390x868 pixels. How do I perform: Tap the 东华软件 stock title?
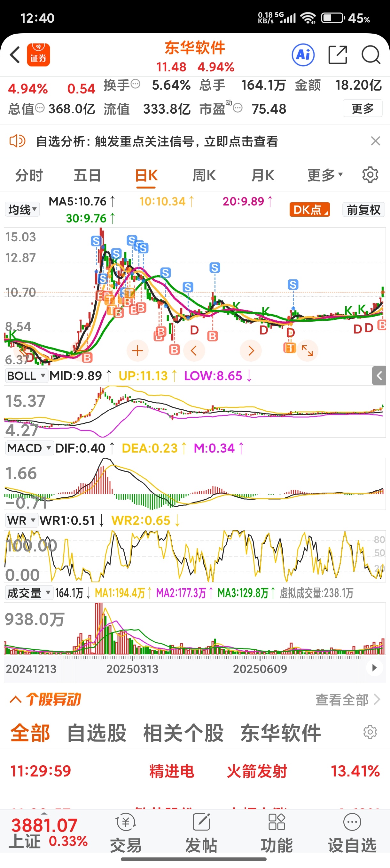pos(195,47)
